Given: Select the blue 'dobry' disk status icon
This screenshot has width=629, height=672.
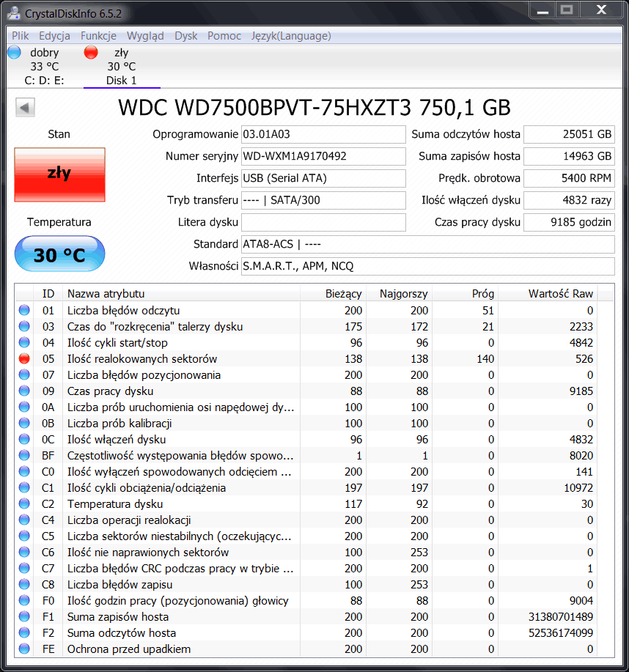Looking at the screenshot, I should click(x=14, y=52).
